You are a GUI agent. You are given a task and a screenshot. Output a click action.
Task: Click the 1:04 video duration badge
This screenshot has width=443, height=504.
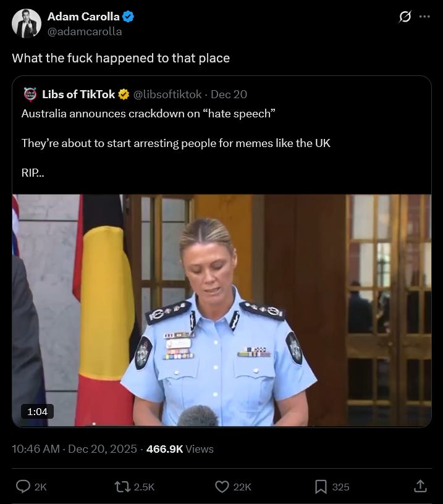tap(37, 411)
